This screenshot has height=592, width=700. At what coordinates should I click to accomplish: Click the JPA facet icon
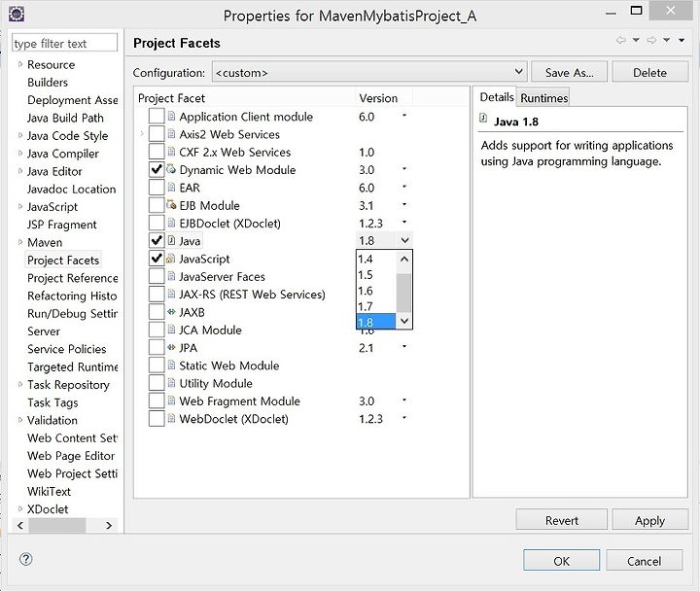[x=171, y=347]
